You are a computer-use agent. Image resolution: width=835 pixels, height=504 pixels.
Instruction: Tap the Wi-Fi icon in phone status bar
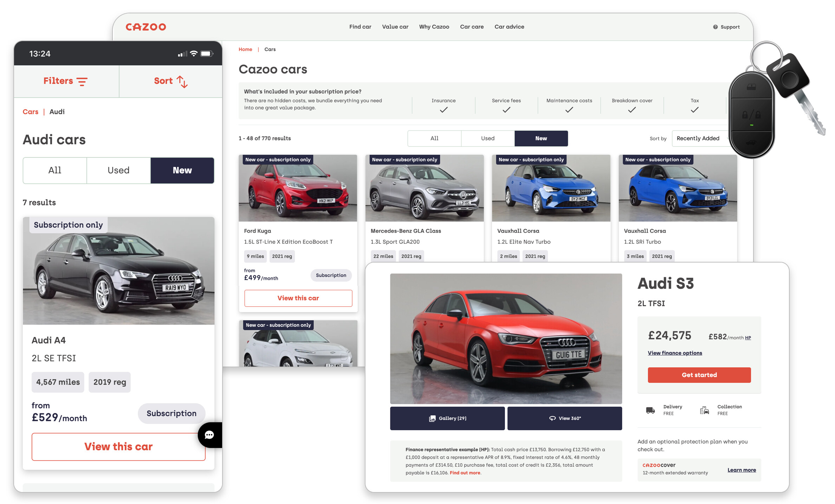[x=194, y=54]
